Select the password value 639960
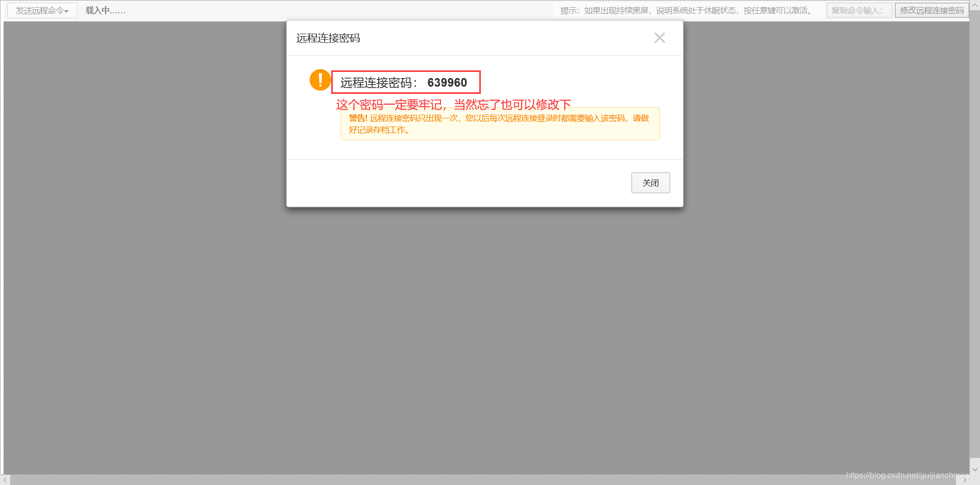The width and height of the screenshot is (980, 485). tap(447, 83)
